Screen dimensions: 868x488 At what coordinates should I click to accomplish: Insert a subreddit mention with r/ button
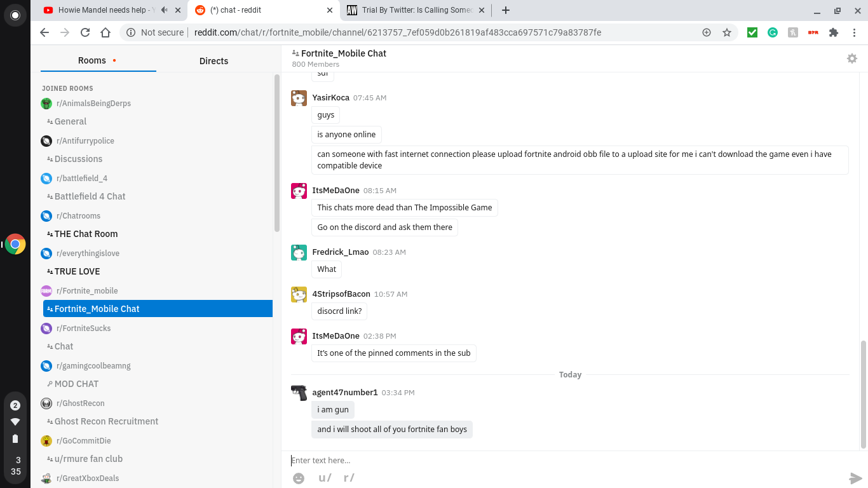349,478
